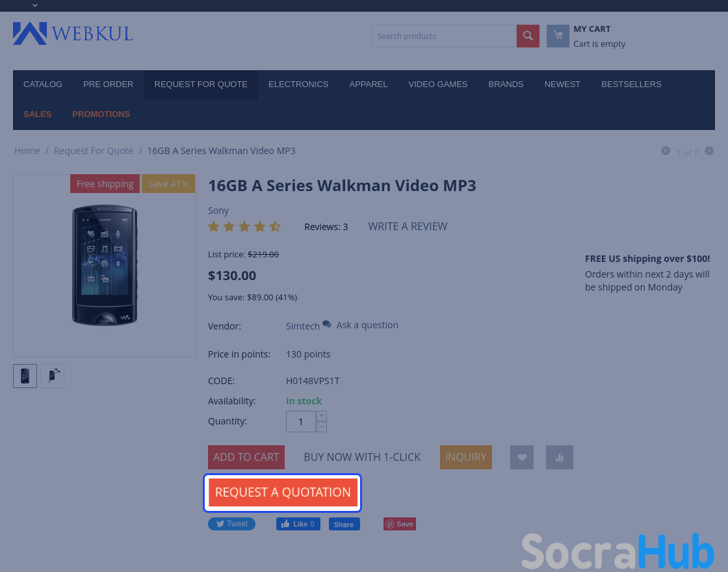Decrease quantity with minus stepper
Screen dimensions: 728x572
[x=322, y=426]
